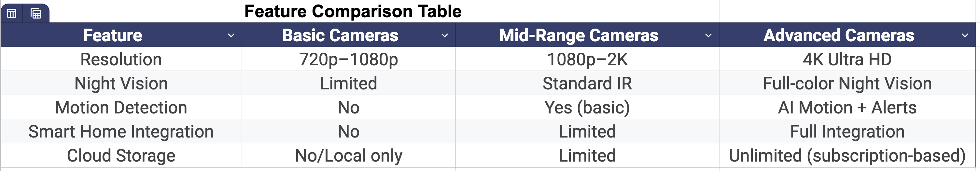The height and width of the screenshot is (171, 980).
Task: Select the Standard IR cell
Action: 587,83
